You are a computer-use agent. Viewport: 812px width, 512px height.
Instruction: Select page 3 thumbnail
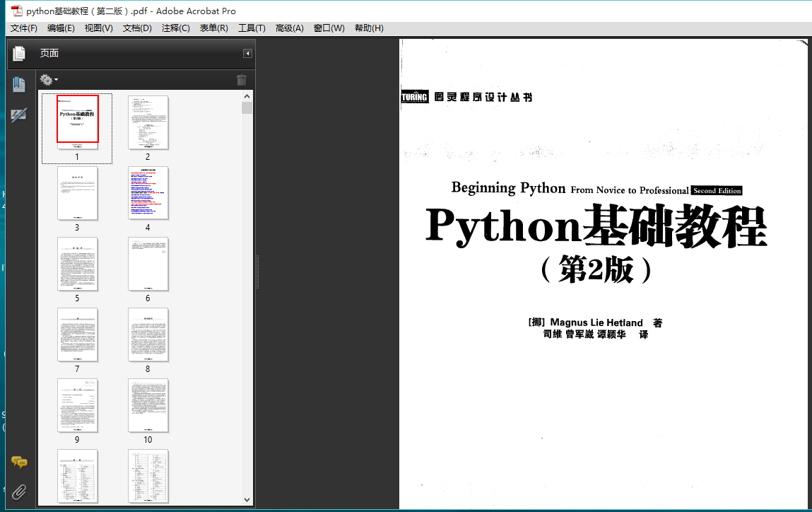[x=78, y=193]
